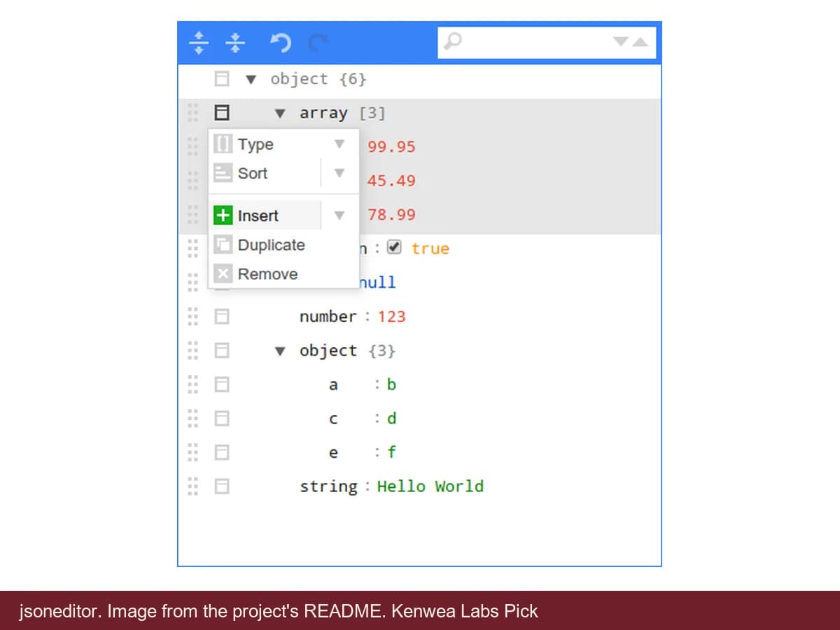
Task: Click drag handle of the 78.99 row
Action: [x=193, y=214]
